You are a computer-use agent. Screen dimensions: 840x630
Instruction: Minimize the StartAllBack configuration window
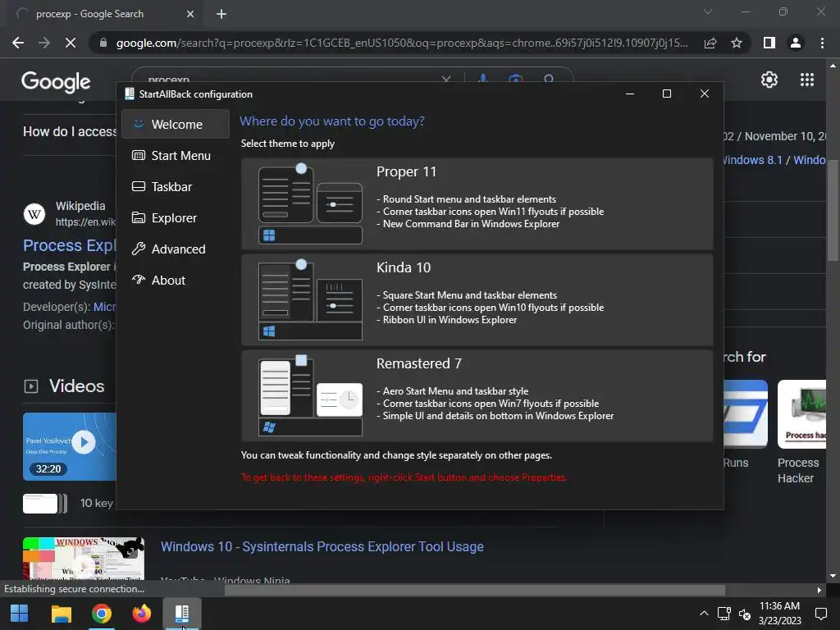[630, 94]
